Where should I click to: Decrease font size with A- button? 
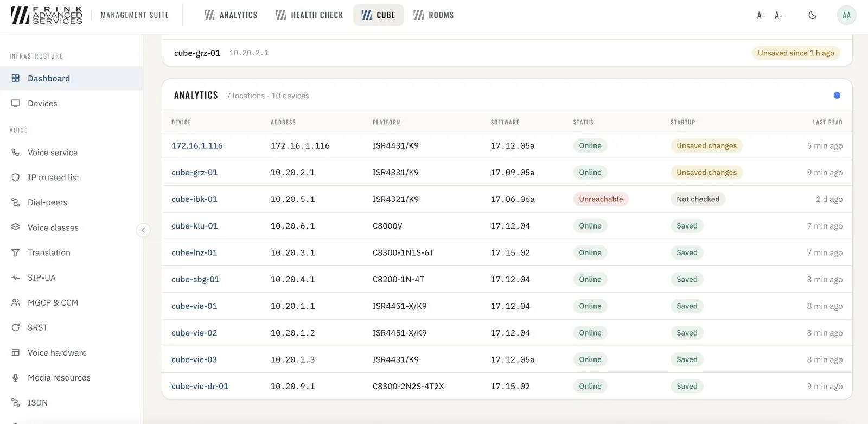[761, 15]
